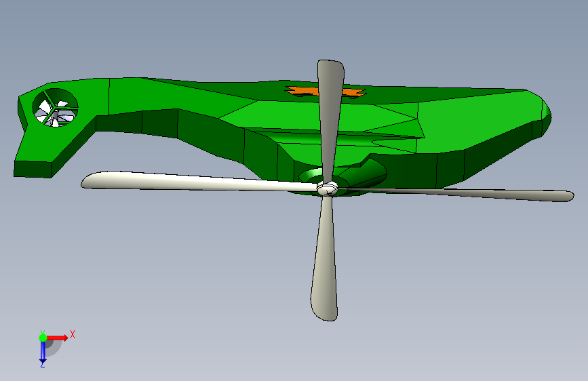Select the main rotor hub at blade center
Screen dimensions: 588x381
tap(328, 188)
